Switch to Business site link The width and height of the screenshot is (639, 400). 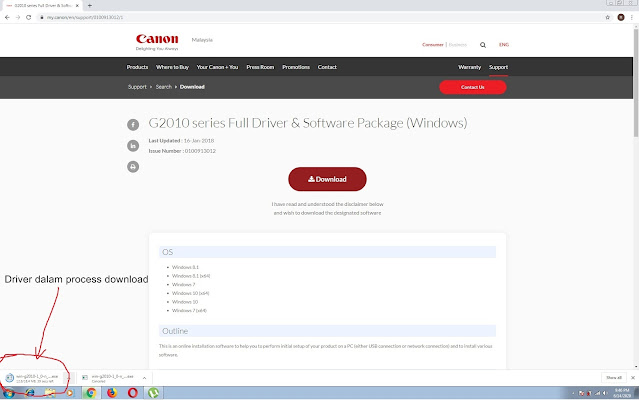458,45
